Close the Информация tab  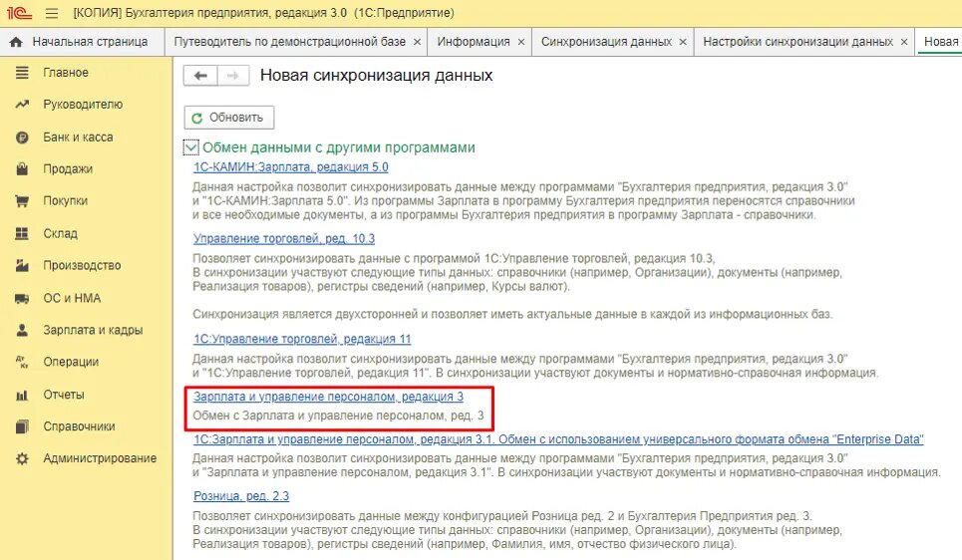pyautogui.click(x=521, y=42)
